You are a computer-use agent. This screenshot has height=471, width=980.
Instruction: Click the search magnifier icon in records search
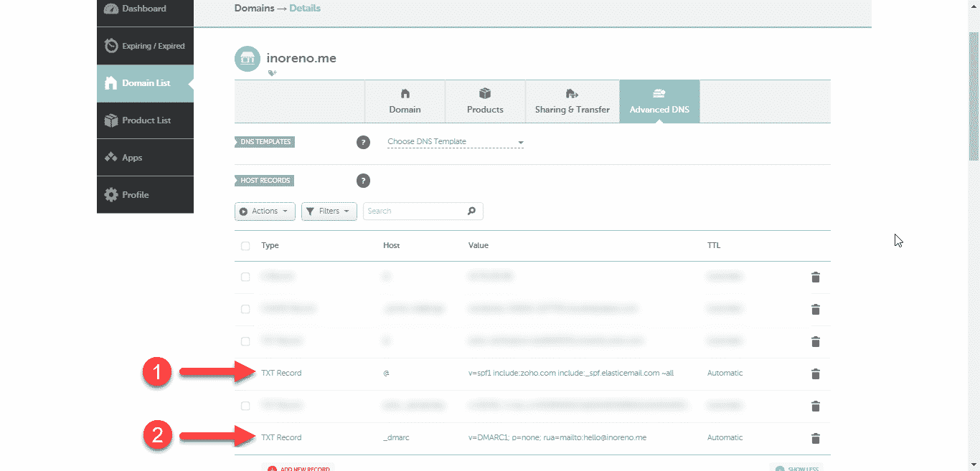tap(471, 211)
